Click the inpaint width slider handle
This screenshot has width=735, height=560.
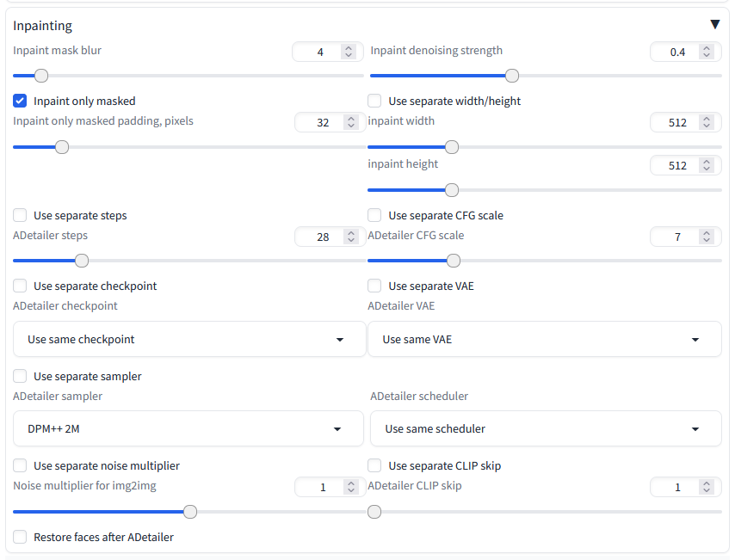[x=451, y=147]
